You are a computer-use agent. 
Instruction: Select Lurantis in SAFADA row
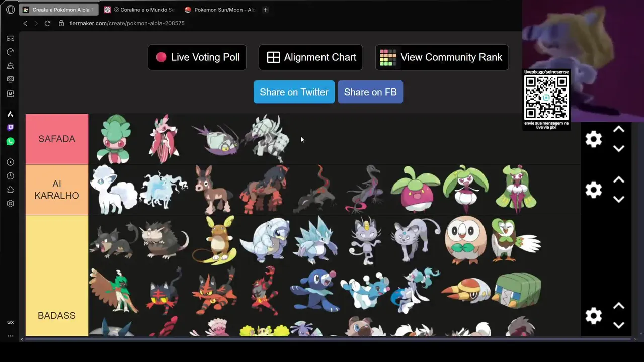pos(164,139)
